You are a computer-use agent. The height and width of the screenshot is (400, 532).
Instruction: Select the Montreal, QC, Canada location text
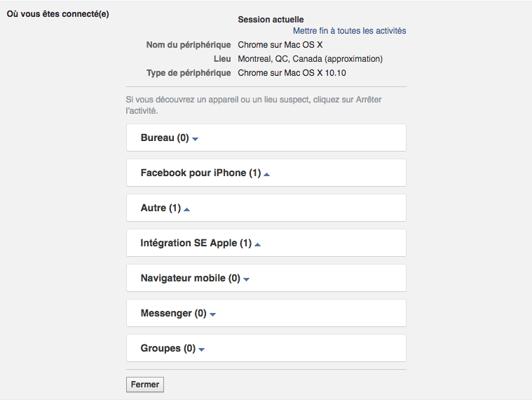310,59
